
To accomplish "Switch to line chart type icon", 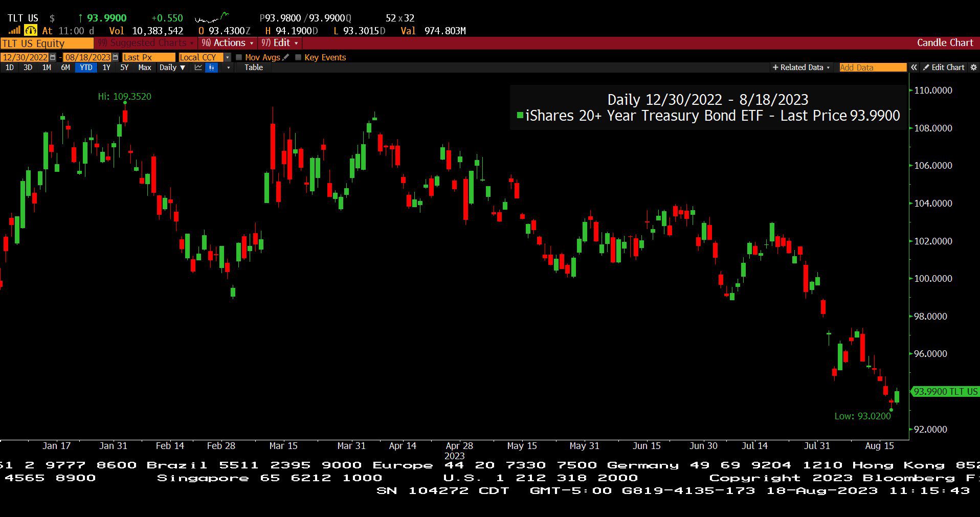I will (198, 68).
